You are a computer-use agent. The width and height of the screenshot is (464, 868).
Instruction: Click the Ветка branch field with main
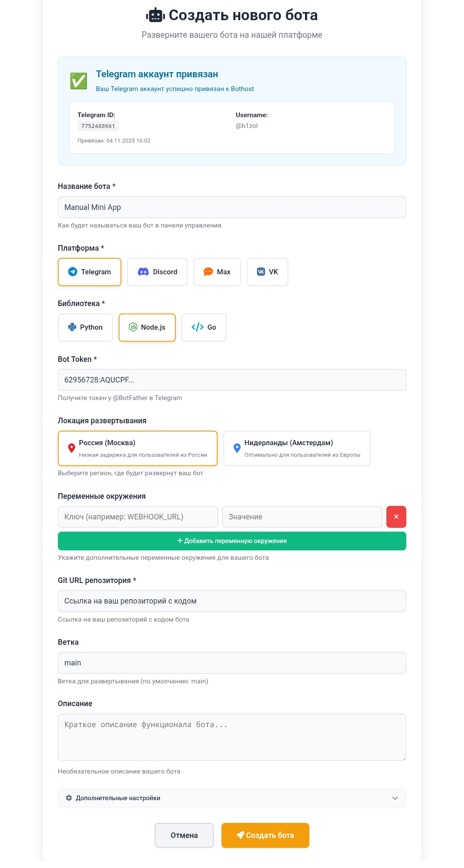tap(232, 662)
